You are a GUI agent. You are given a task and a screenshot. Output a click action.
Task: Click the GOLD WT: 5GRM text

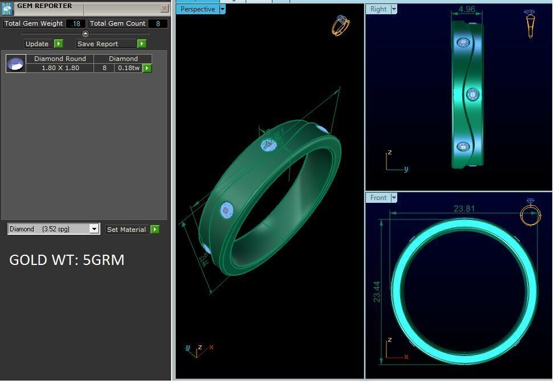67,260
